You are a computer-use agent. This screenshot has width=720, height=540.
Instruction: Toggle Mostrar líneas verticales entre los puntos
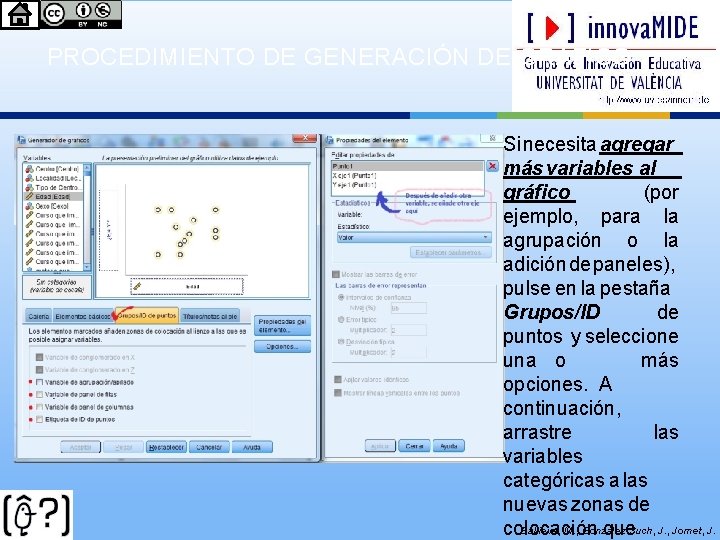point(338,393)
